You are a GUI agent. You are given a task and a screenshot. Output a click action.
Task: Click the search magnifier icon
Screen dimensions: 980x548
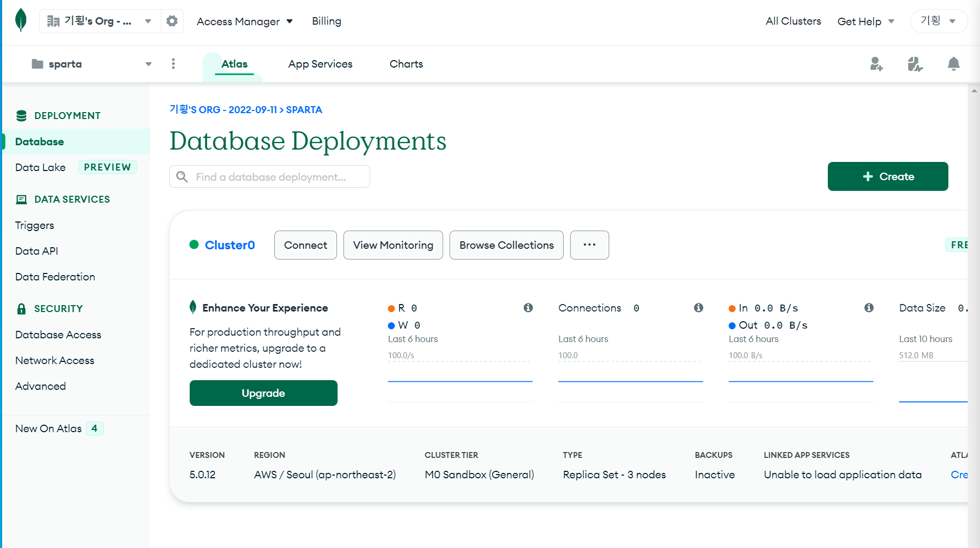(x=182, y=176)
